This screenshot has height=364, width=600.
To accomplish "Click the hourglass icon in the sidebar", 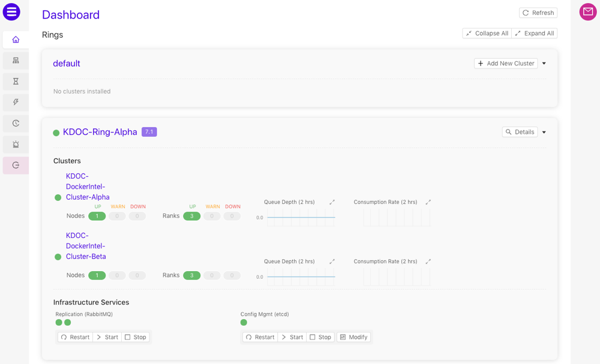I will pyautogui.click(x=15, y=81).
